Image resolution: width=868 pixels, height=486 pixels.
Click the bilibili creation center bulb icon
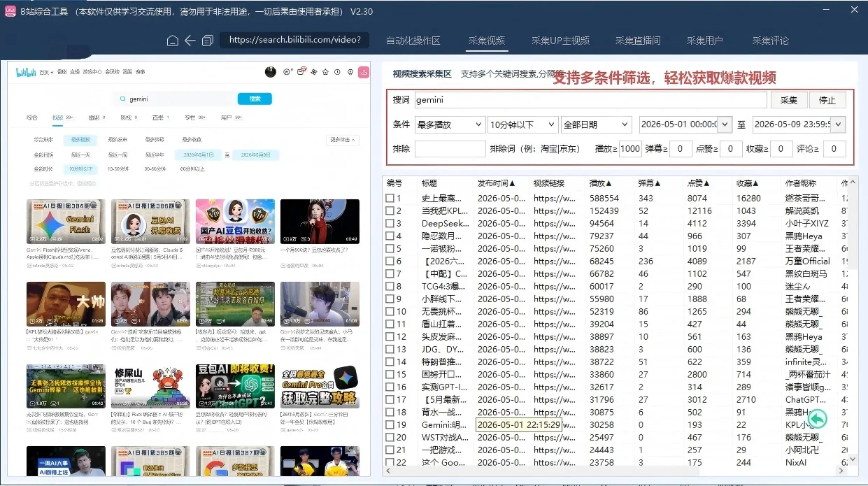350,72
